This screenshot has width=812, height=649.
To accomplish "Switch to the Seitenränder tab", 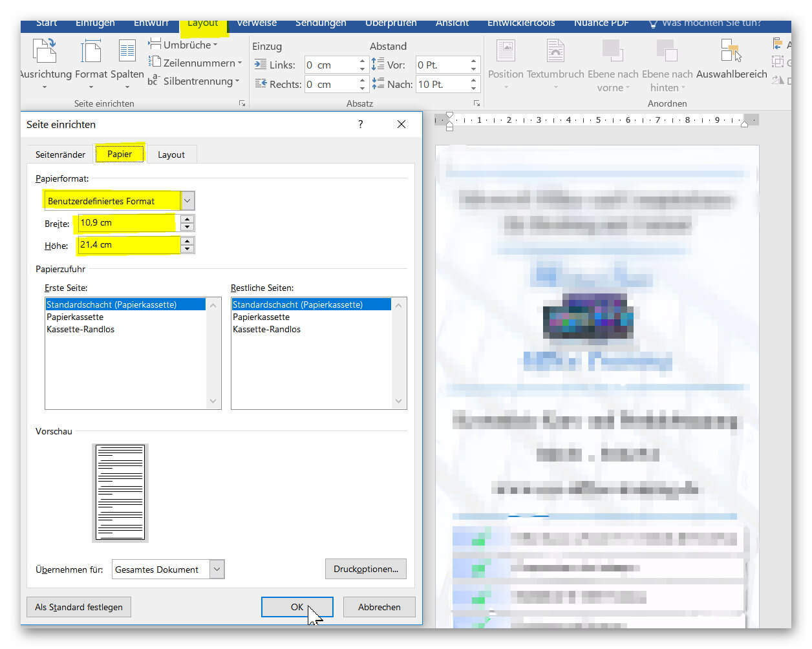I will (x=60, y=154).
